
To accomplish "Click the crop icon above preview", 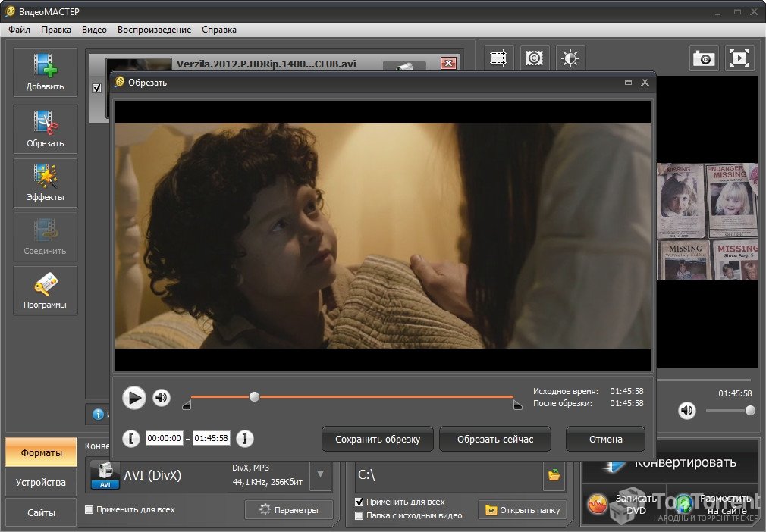I will pos(499,58).
